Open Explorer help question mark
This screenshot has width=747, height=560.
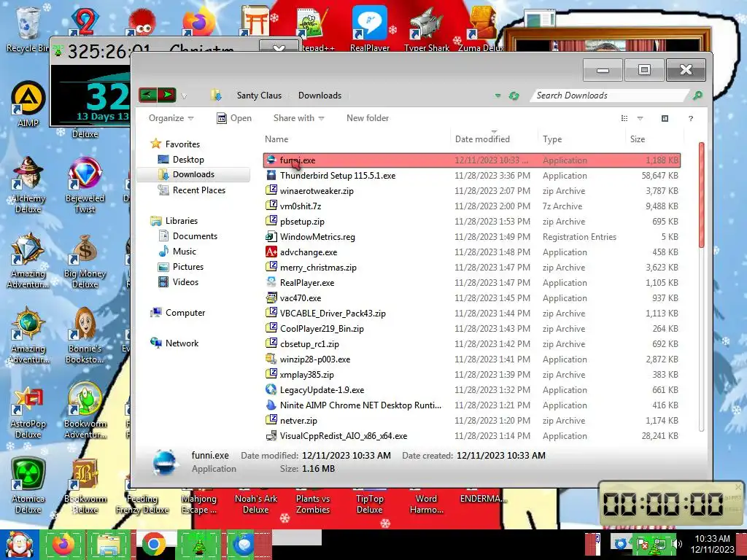[691, 118]
